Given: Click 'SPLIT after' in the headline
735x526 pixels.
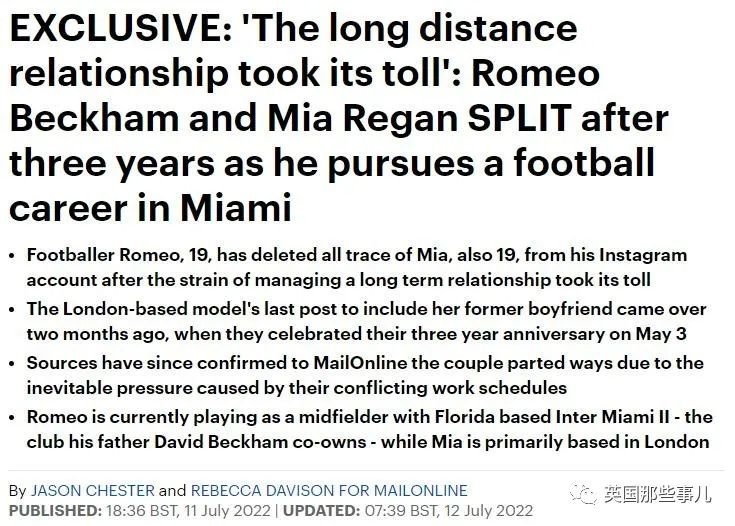Looking at the screenshot, I should 568,118.
